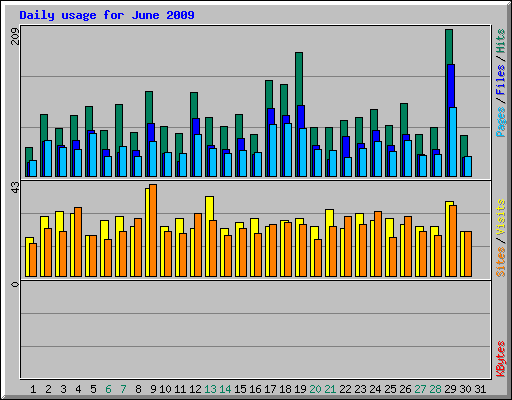Click the green hits bar for day 7
This screenshot has width=512, height=400.
click(x=119, y=125)
